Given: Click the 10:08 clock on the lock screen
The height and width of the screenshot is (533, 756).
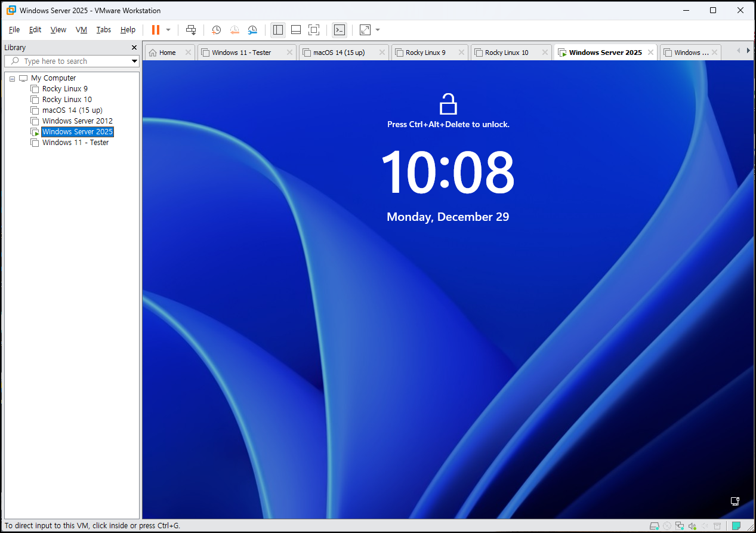Looking at the screenshot, I should [x=448, y=173].
